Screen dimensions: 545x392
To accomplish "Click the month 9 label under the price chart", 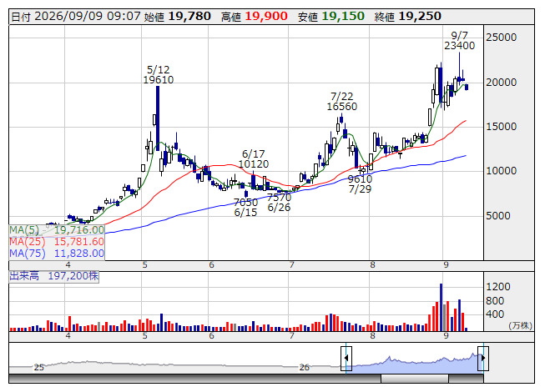I will coord(446,265).
